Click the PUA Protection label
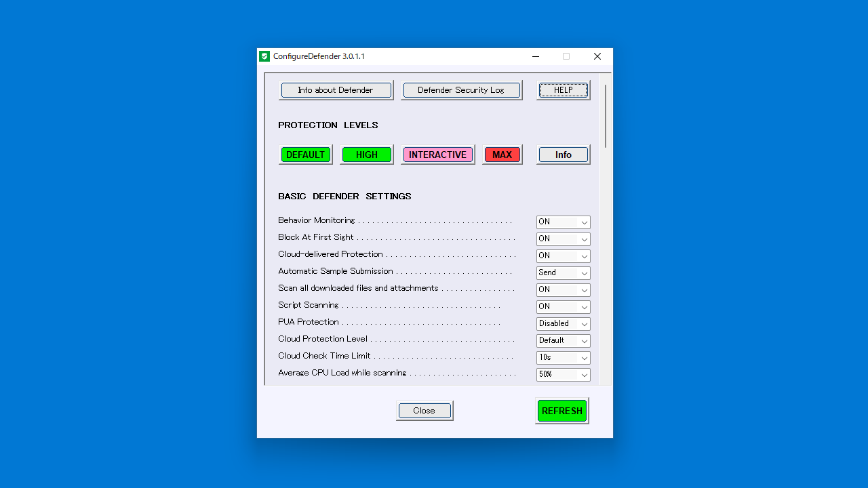Screen dimensions: 868x488 coord(309,322)
